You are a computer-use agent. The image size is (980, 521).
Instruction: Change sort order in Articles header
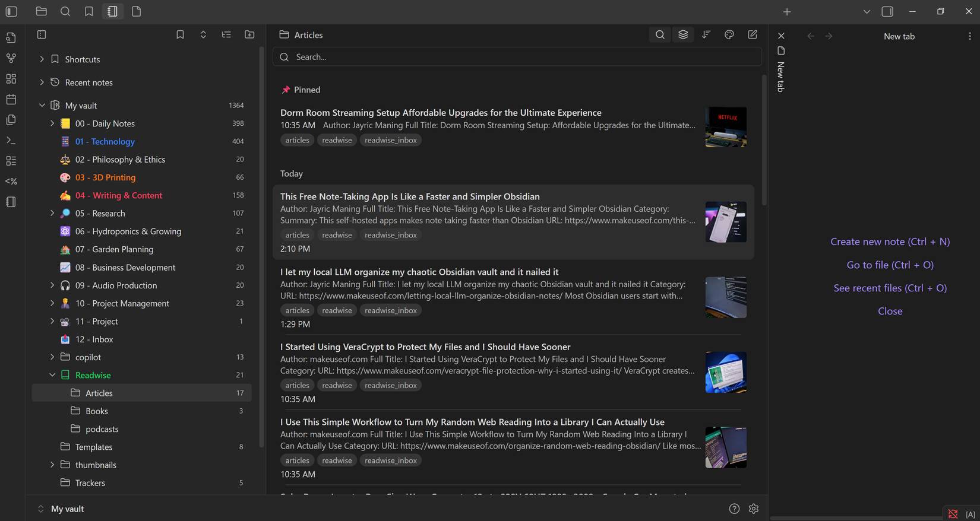point(706,35)
